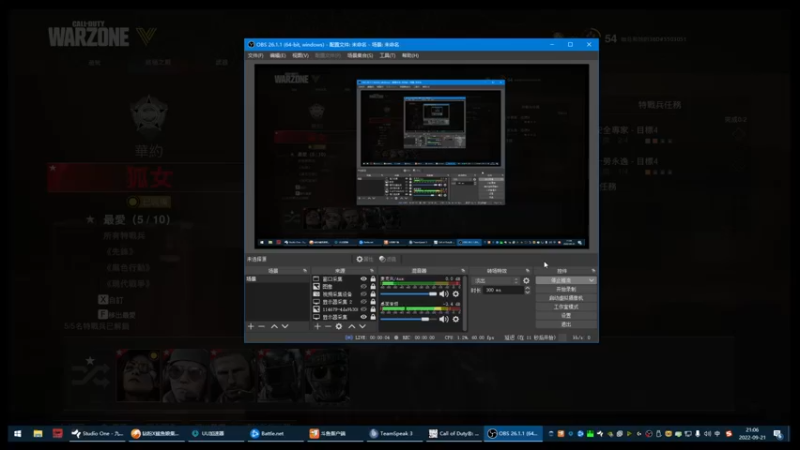The width and height of the screenshot is (800, 450).
Task: Open source properties gear in Sources toolbar
Action: tap(339, 327)
